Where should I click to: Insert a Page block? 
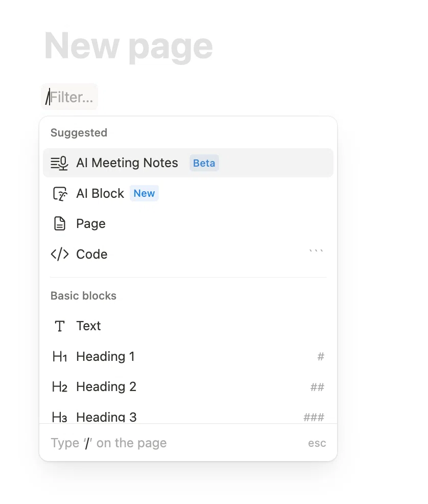pos(188,224)
